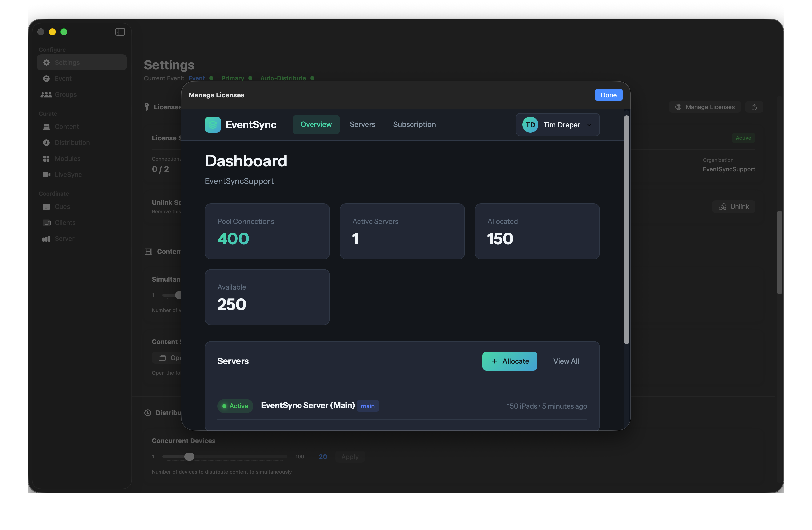Image resolution: width=812 pixels, height=530 pixels.
Task: Click the Settings window right scrollbar
Action: pyautogui.click(x=779, y=253)
